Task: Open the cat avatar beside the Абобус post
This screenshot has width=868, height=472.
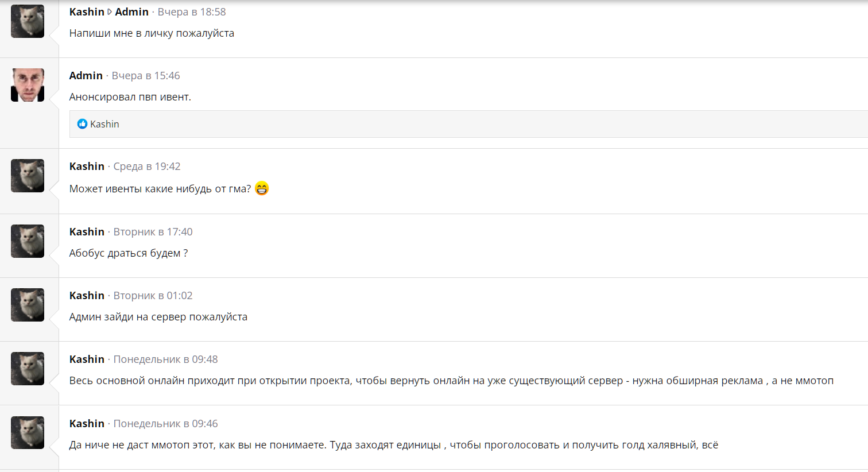Action: point(28,241)
